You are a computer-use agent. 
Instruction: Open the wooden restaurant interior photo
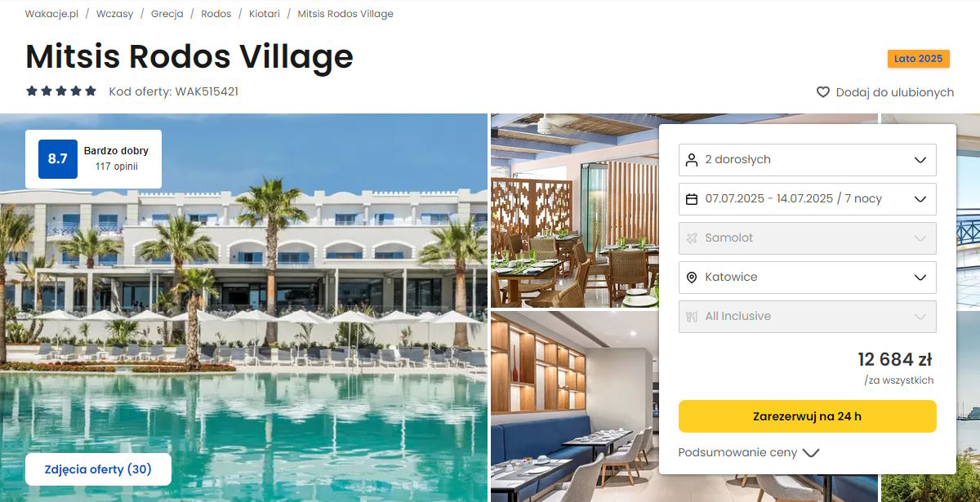tap(574, 211)
